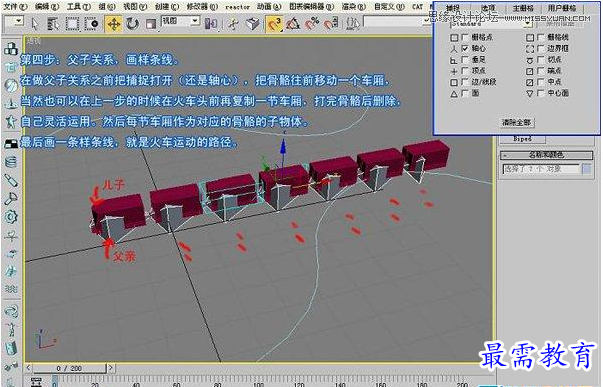603x387 pixels.
Task: Select the Rotate tool in toolbar
Action: point(132,24)
